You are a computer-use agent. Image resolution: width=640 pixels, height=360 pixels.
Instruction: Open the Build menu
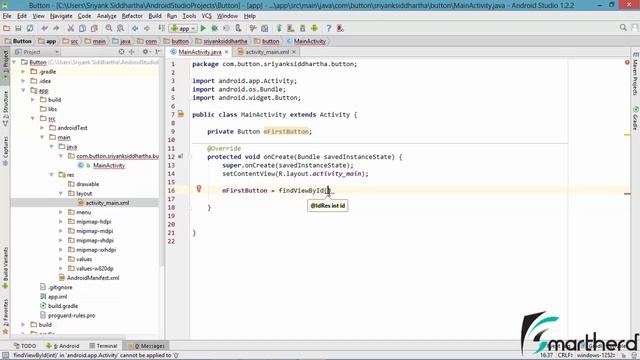click(x=155, y=16)
